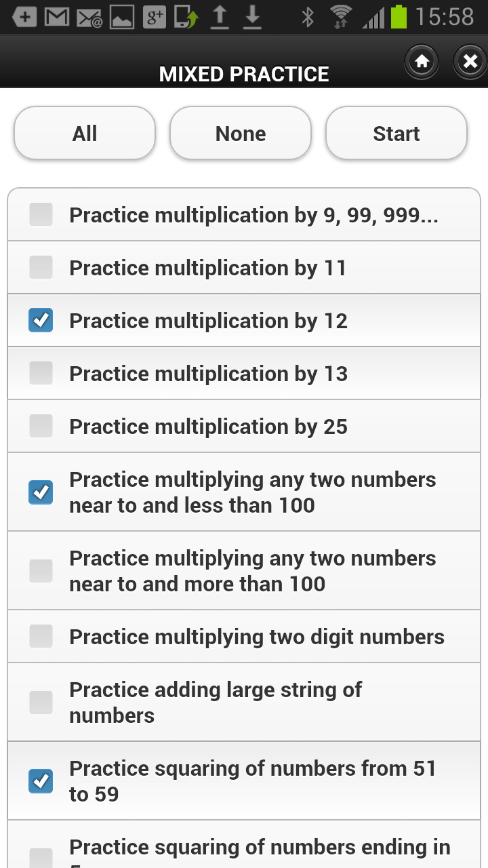Disable practice multiplication by 12

point(41,320)
